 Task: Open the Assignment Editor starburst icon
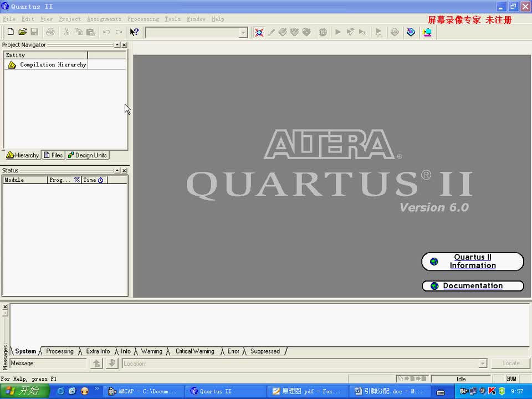259,32
